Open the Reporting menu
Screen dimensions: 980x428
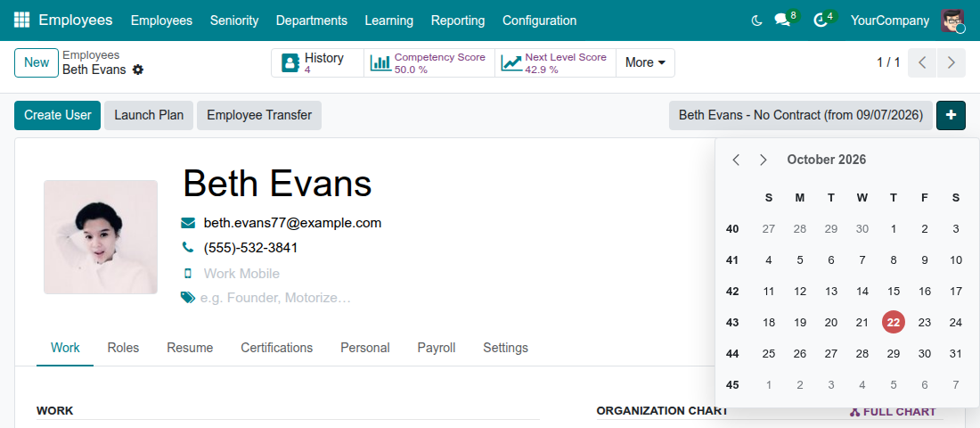point(458,21)
